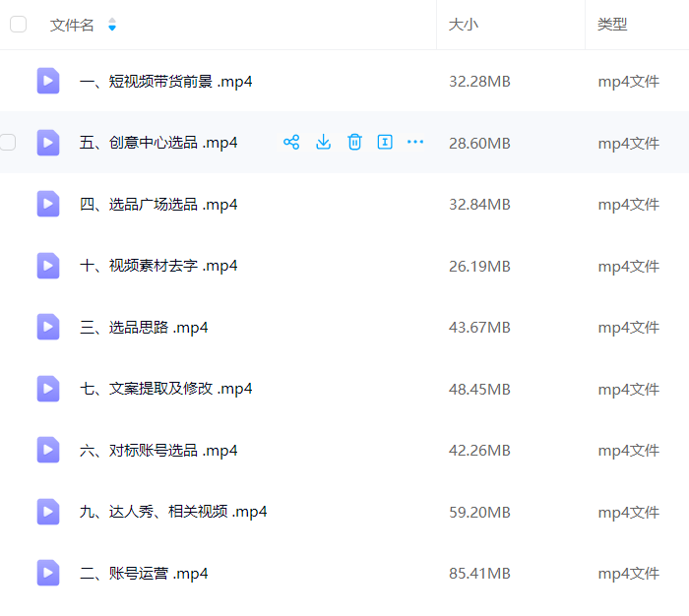This screenshot has height=616, width=689.
Task: Click mp4文件 type in 十、视频素材去字 row
Action: click(628, 267)
